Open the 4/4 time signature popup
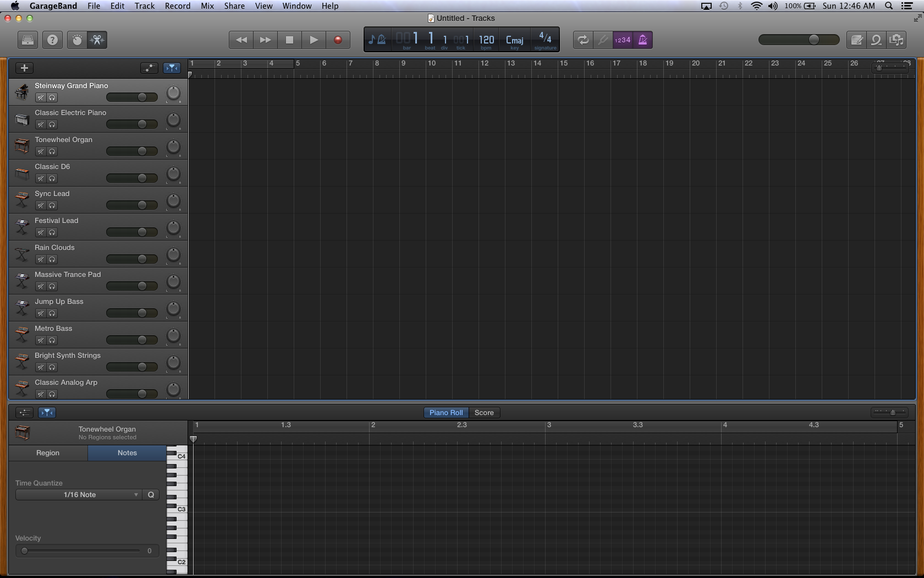 coord(545,40)
